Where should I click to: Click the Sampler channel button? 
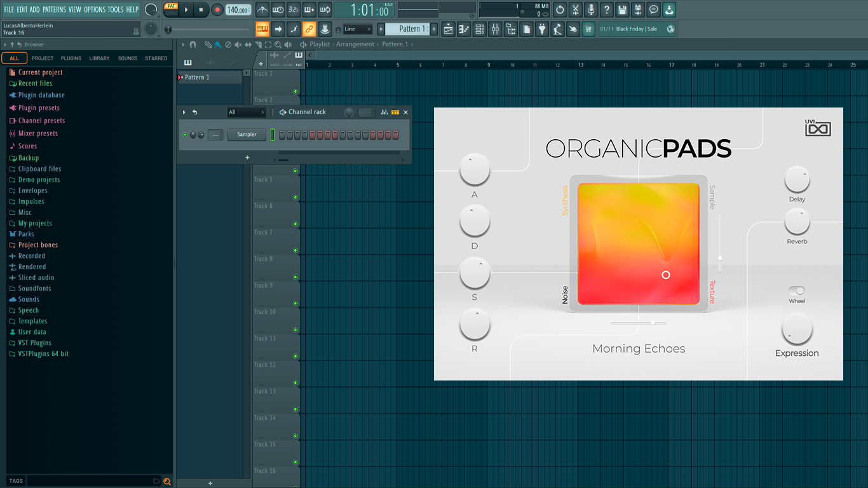coord(247,135)
